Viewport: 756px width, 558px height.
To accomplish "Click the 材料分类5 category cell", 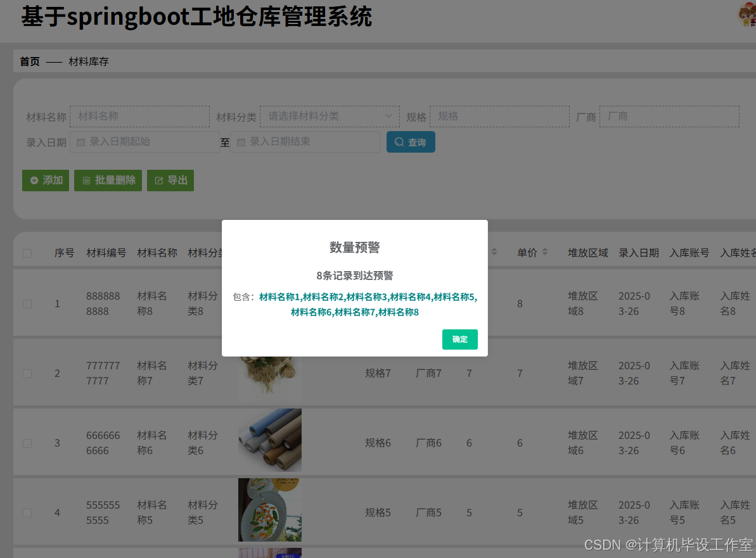I will click(203, 512).
